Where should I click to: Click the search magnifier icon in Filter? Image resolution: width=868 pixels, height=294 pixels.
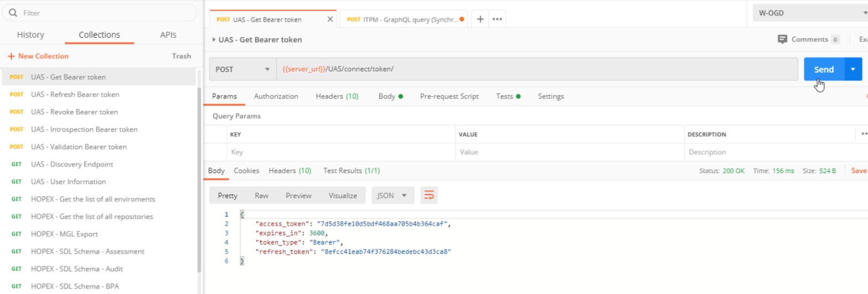[13, 13]
